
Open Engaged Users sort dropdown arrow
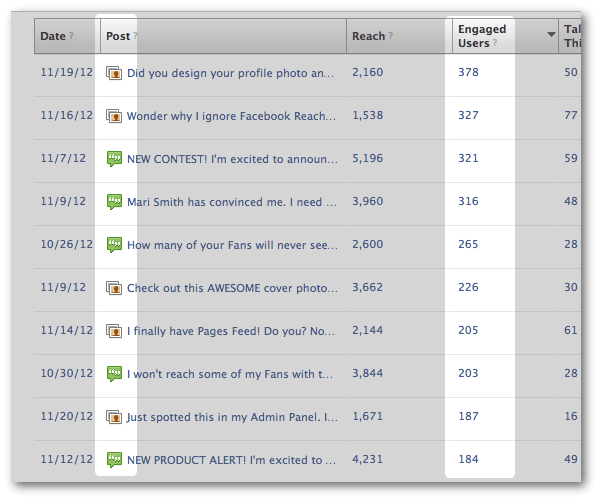click(x=551, y=34)
